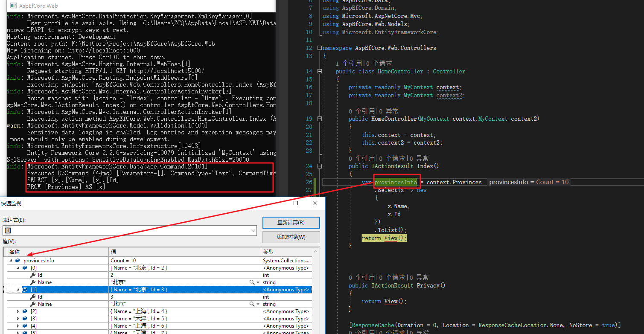Open the text visualizer magnifier for [1] Name

click(252, 304)
